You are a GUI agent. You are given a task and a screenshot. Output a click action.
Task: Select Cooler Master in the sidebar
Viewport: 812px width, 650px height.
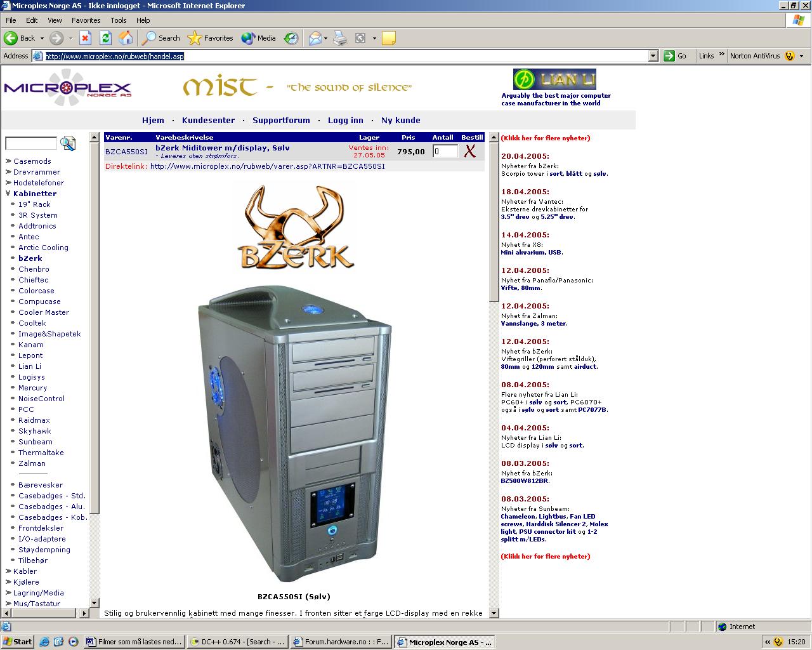point(44,312)
